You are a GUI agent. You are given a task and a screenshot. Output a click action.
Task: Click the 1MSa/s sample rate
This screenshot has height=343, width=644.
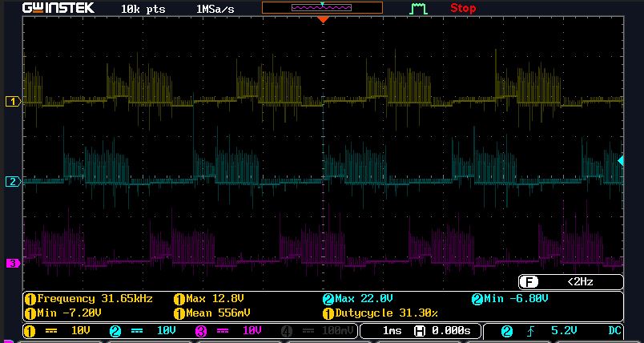(215, 9)
